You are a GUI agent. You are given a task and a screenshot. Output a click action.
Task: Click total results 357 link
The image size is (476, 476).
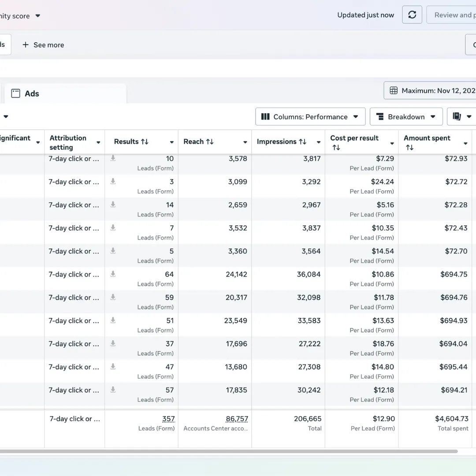point(168,419)
